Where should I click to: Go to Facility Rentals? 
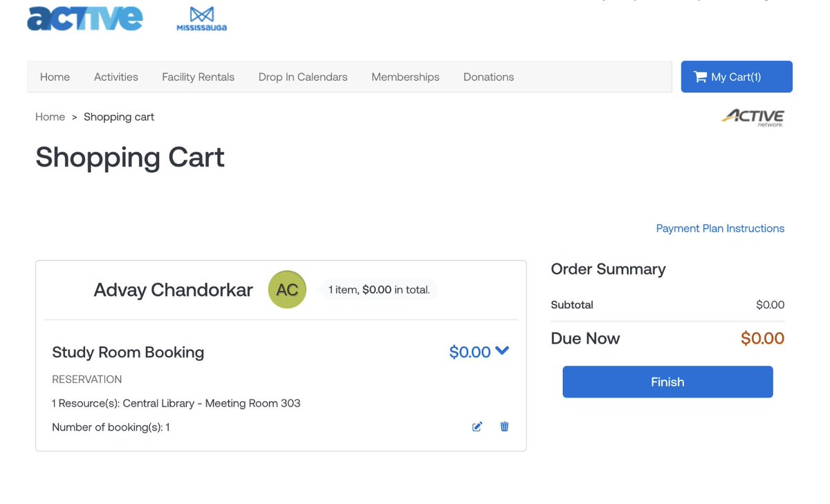click(199, 77)
